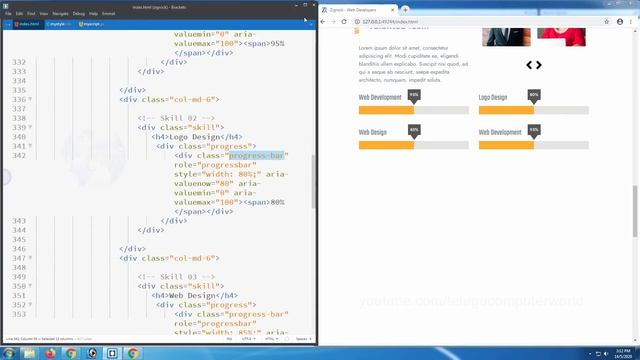Click the INS insert mode indicator
This screenshot has height=360, width=640.
(229, 339)
